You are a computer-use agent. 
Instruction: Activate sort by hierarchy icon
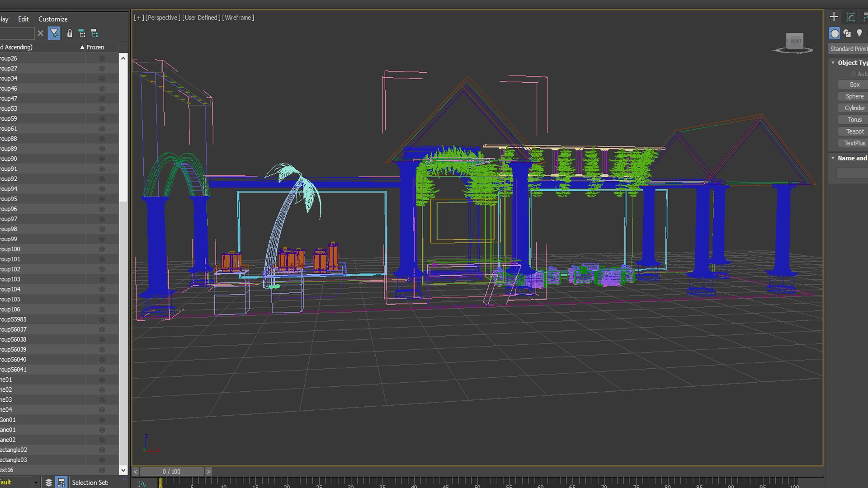point(61,483)
